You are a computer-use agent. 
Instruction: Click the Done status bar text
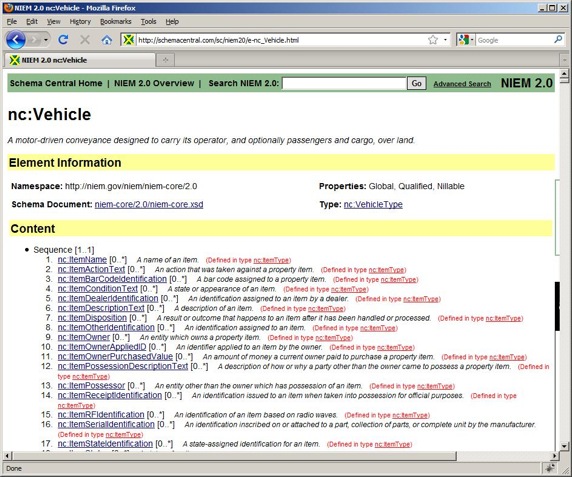coord(14,469)
